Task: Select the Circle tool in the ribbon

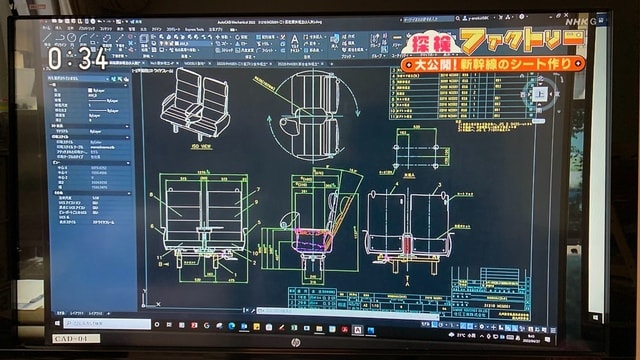Action: [71, 38]
